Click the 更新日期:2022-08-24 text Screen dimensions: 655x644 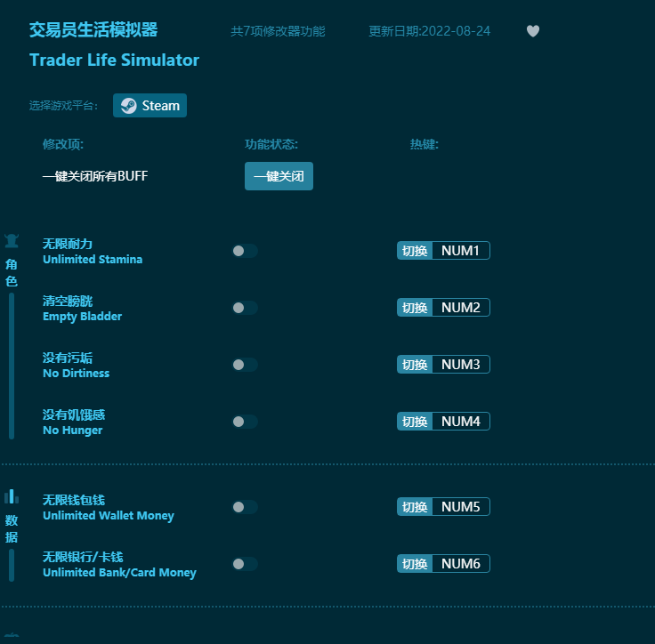(430, 31)
